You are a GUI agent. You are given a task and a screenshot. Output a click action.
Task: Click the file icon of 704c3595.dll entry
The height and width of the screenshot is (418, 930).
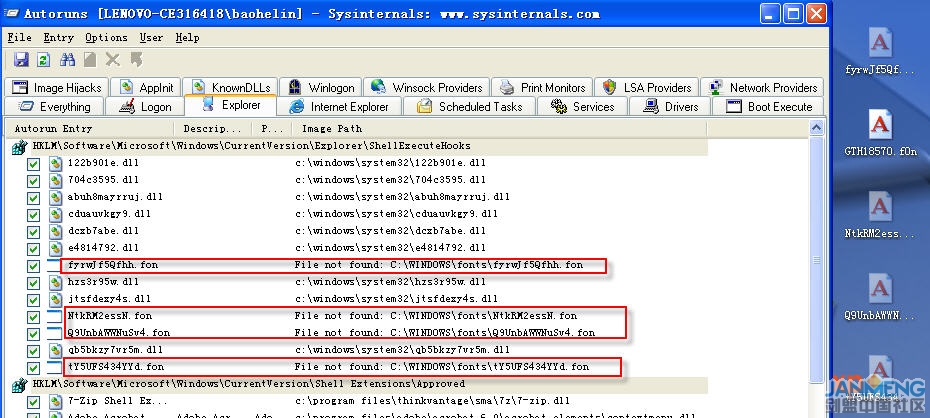coord(55,180)
